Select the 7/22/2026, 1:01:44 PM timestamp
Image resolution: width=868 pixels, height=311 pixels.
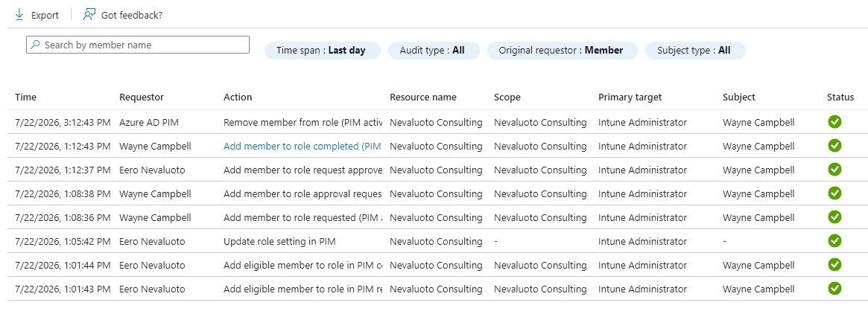[63, 265]
